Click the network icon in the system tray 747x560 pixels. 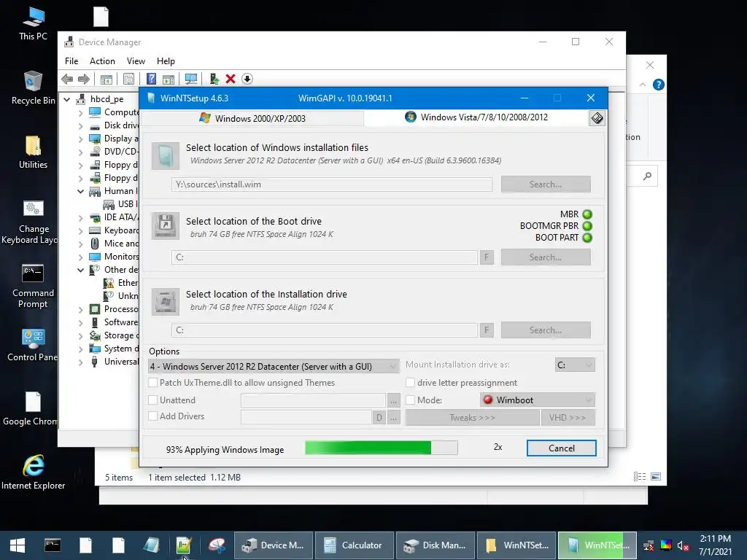(649, 545)
